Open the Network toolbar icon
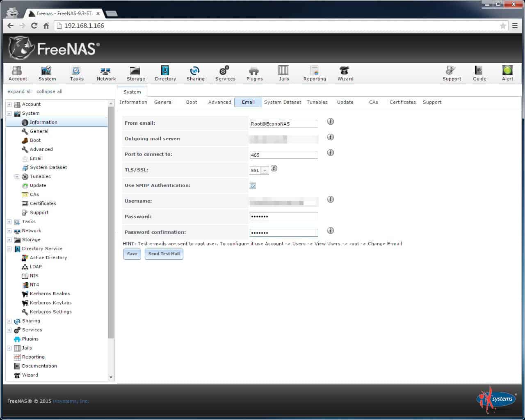Viewport: 525px width, 420px height. 106,74
